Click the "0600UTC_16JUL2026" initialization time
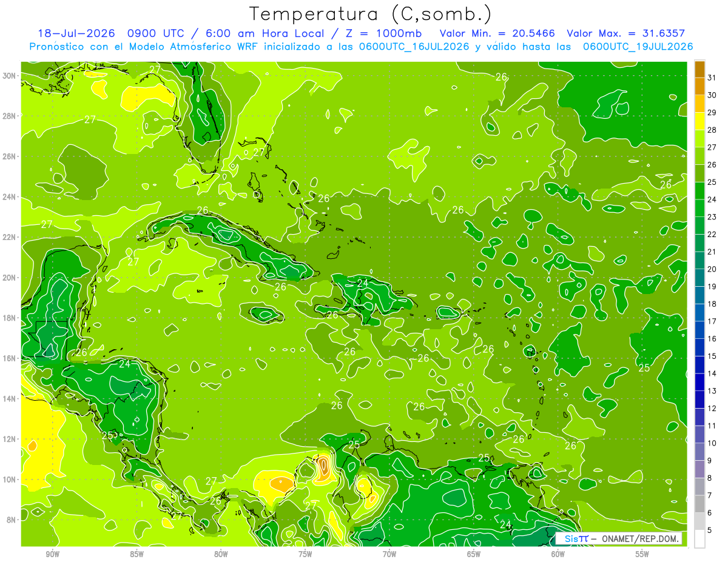Screen dimensions: 728x562 pos(414,47)
